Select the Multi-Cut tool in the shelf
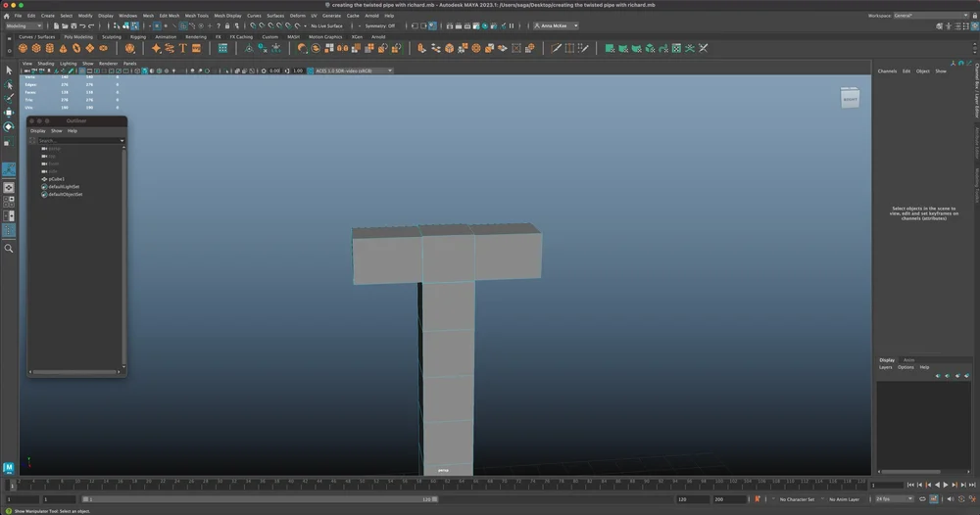 click(556, 48)
